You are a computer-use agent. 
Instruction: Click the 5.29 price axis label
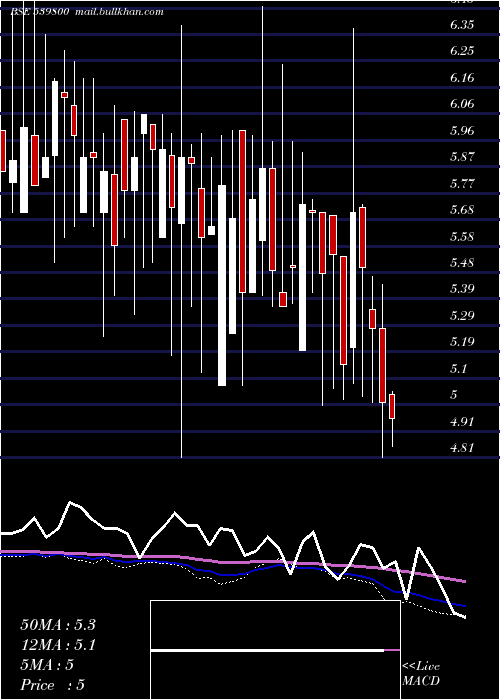pyautogui.click(x=462, y=316)
